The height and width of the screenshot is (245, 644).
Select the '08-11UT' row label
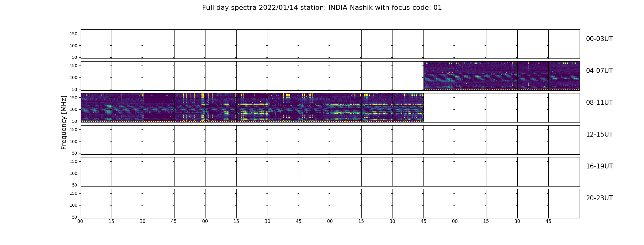click(x=599, y=103)
